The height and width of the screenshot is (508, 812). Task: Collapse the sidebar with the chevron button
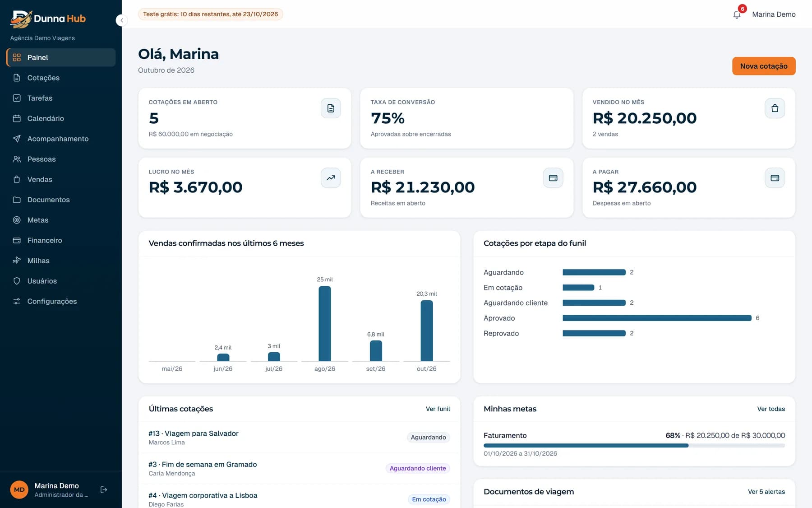(x=122, y=20)
